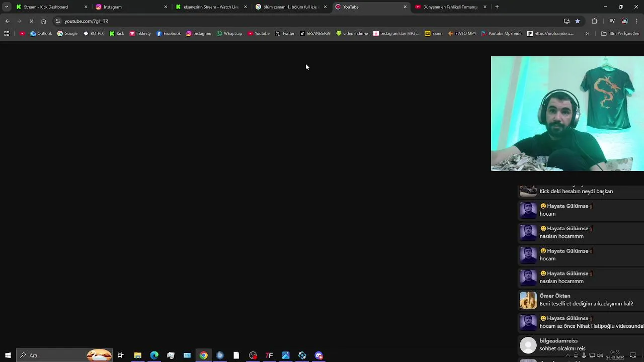Open Task View on the taskbar

click(x=121, y=355)
